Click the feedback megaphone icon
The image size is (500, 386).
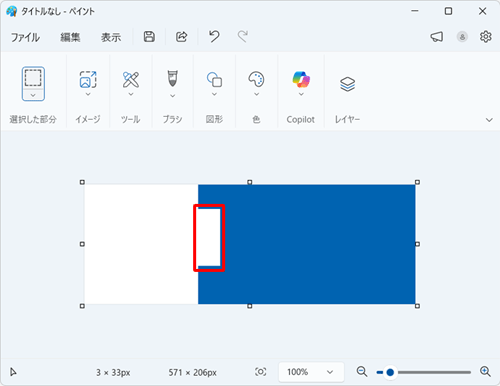[437, 37]
